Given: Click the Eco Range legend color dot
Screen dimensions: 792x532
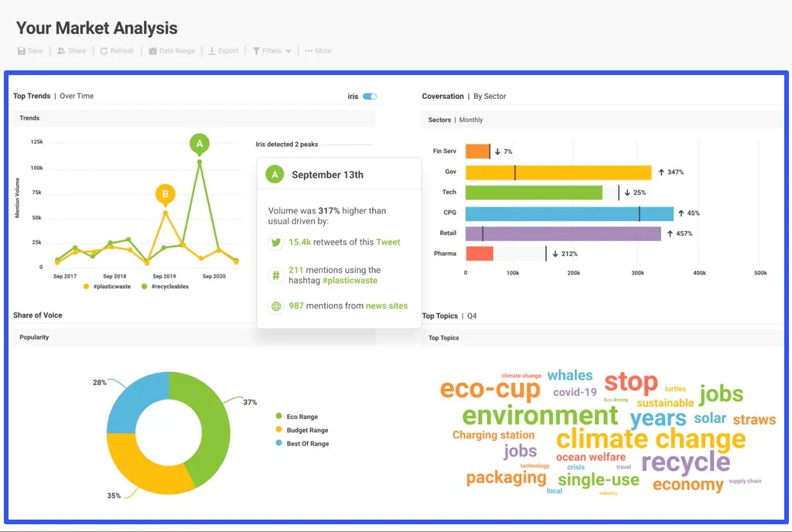Looking at the screenshot, I should (278, 417).
